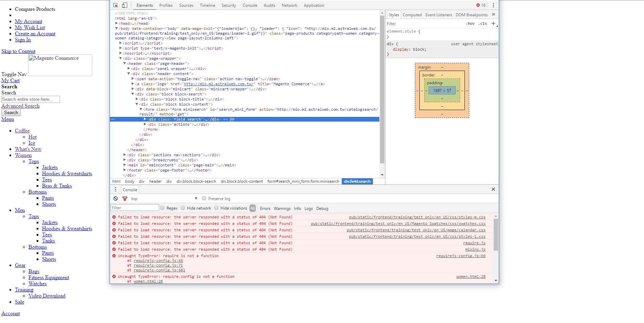This screenshot has width=644, height=323.
Task: Select div.block.block-search in the breadcrumb
Action: pos(196,181)
